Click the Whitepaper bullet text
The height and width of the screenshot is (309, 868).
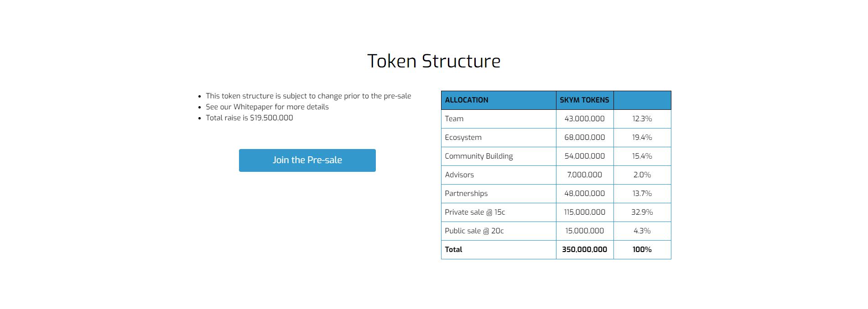coord(267,107)
